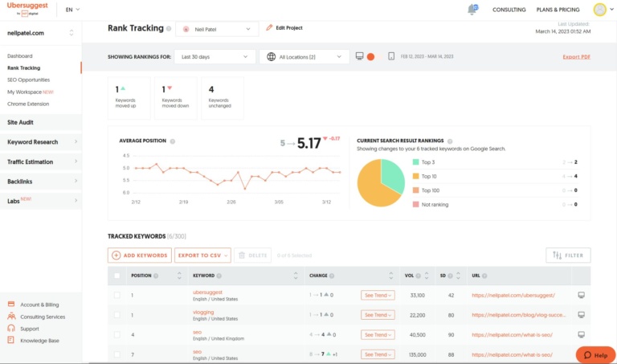This screenshot has height=364, width=617.
Task: Open the Export to CSV dropdown arrow
Action: 226,256
